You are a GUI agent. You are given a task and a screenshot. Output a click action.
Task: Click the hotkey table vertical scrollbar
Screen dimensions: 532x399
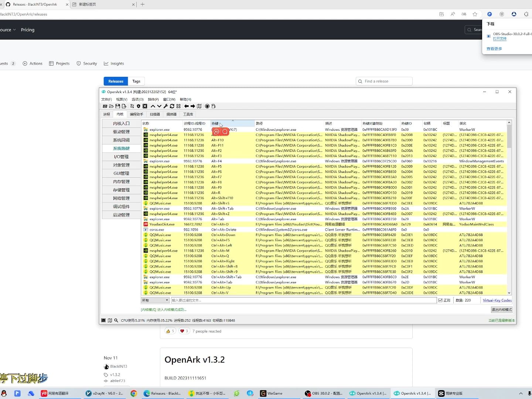point(509,208)
